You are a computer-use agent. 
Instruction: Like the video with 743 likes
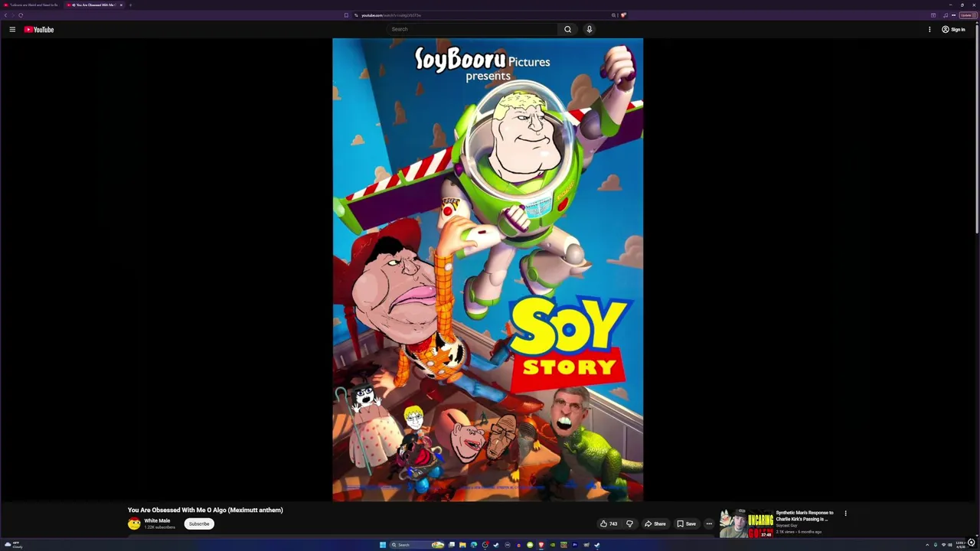(609, 523)
